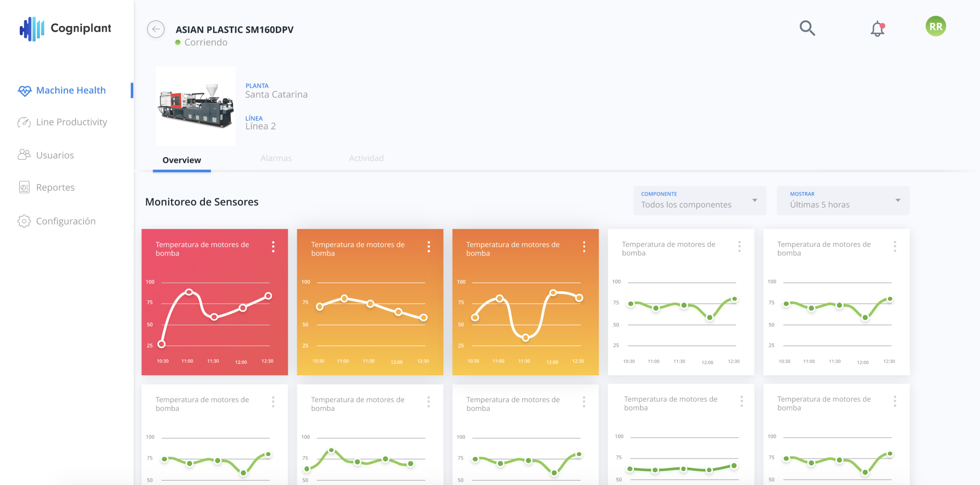The height and width of the screenshot is (485, 980).
Task: Open the first orange card's three-dot menu
Action: click(428, 247)
